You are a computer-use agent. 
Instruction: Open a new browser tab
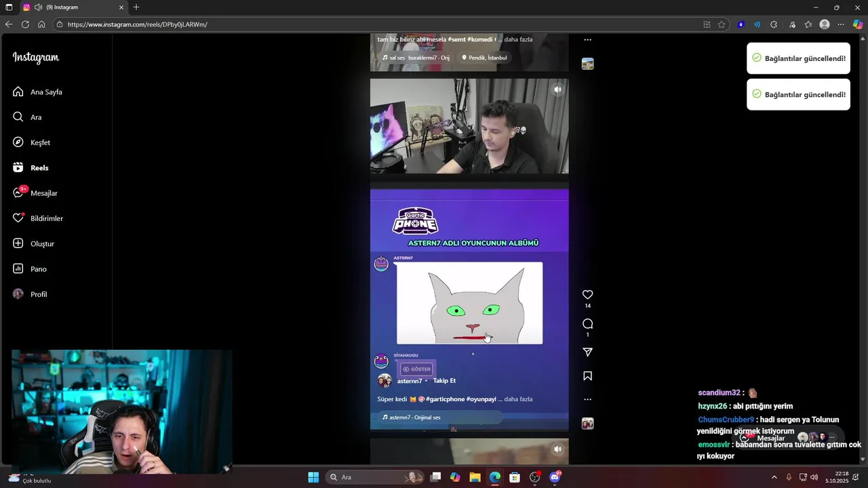[x=136, y=7]
